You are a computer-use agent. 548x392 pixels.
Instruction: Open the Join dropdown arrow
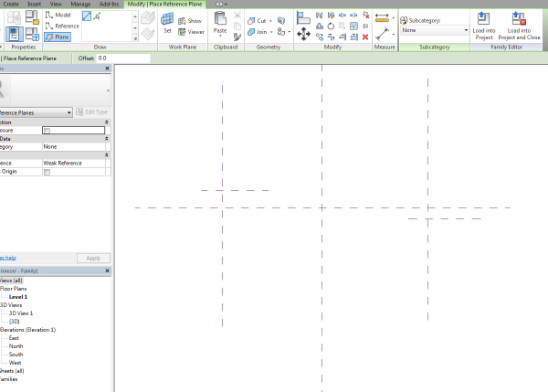click(x=271, y=32)
